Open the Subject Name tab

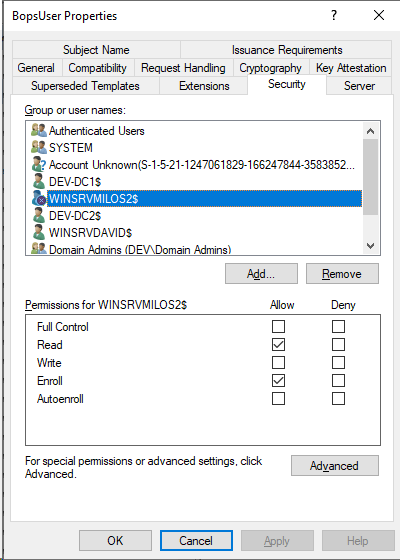pos(96,50)
